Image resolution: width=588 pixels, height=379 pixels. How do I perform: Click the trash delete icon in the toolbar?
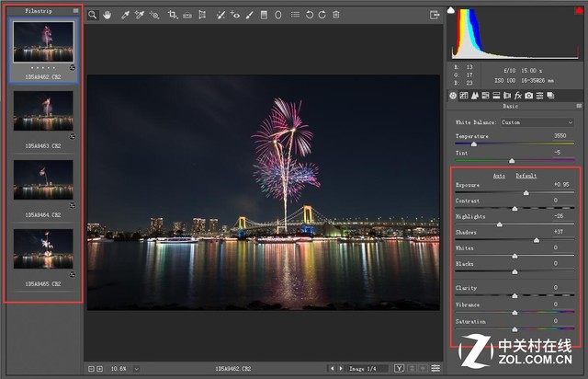tap(336, 15)
